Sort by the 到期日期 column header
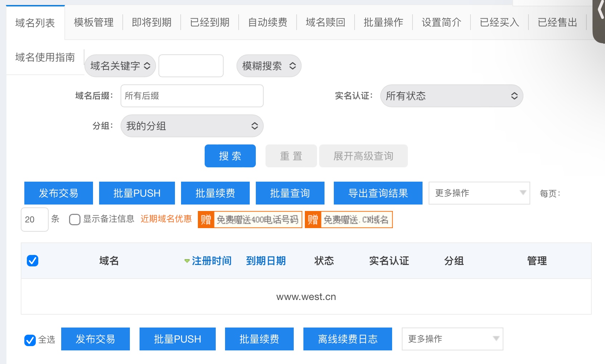 point(266,261)
